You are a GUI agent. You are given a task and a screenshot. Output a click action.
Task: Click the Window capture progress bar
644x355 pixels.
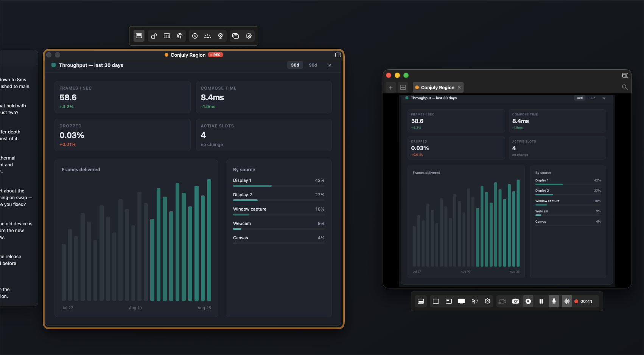click(279, 215)
